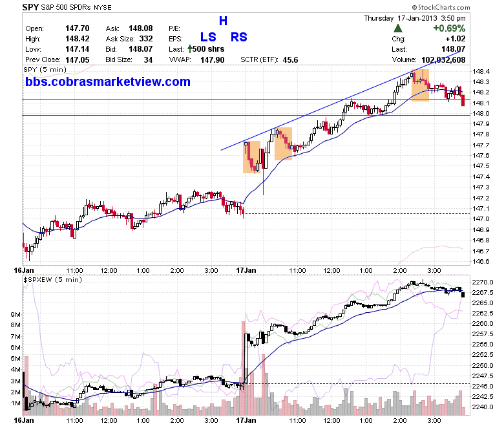Click the 2245.0 axis label in lower panel
504x426 pixels.
click(x=483, y=386)
